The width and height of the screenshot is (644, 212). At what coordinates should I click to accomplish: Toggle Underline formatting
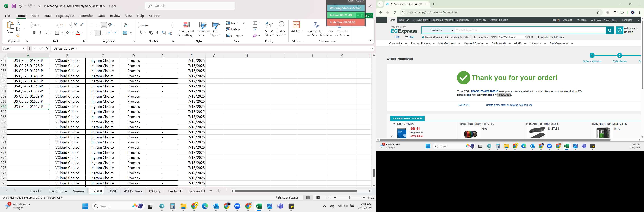46,33
